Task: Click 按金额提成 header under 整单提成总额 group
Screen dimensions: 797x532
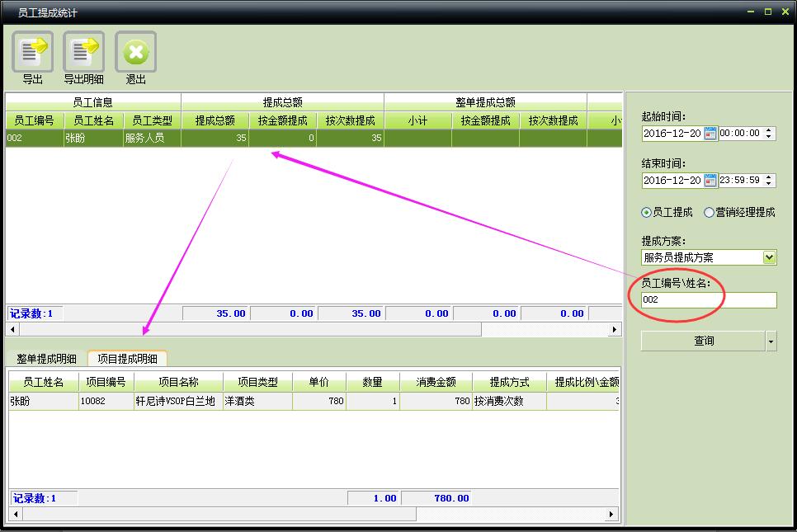Action: 485,121
